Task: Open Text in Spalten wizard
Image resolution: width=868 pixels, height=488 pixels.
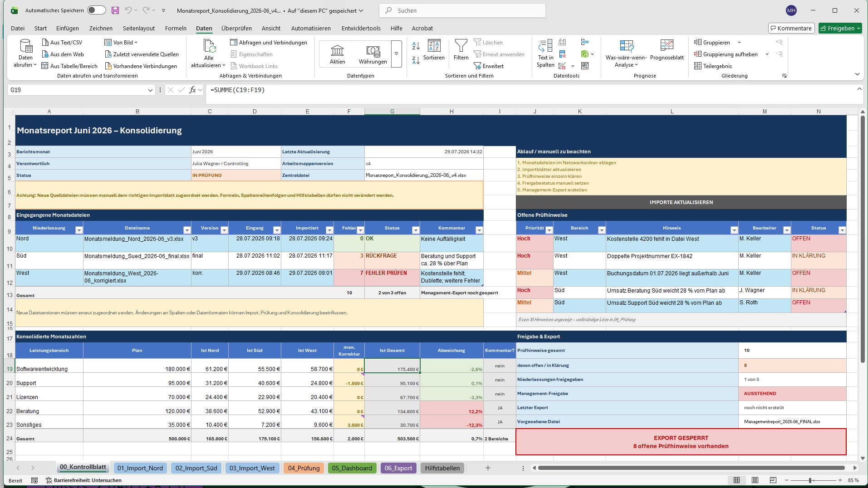Action: [x=545, y=54]
